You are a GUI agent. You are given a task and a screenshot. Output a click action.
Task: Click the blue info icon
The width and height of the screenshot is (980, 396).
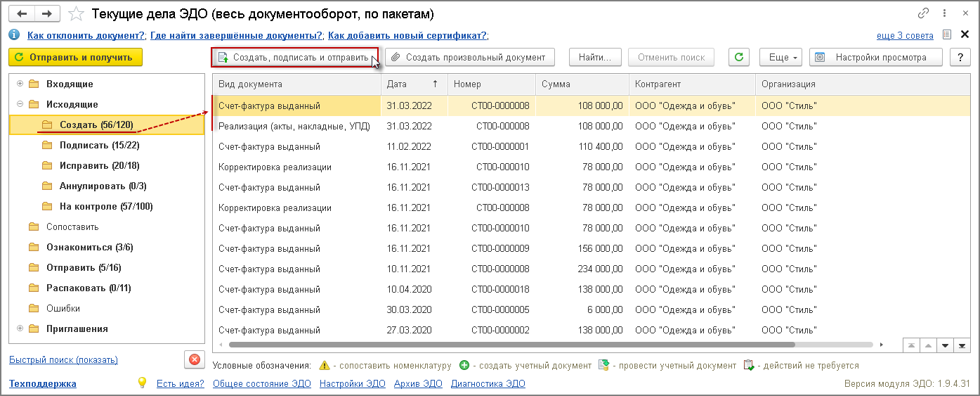[x=14, y=34]
